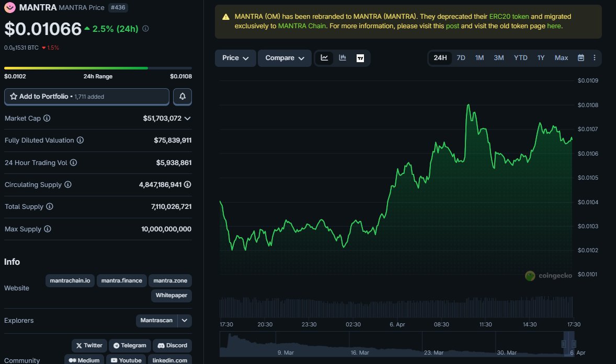Select the 7D time range tab
This screenshot has height=364, width=616.
(x=461, y=58)
